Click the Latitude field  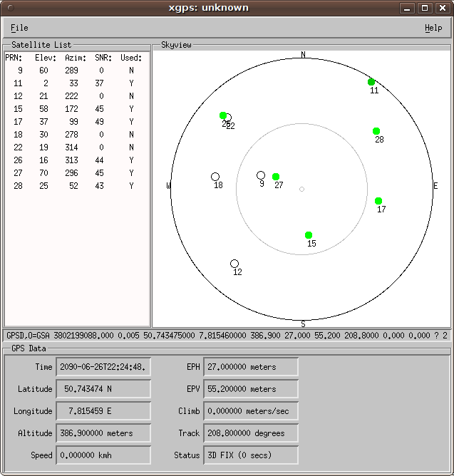coord(103,389)
